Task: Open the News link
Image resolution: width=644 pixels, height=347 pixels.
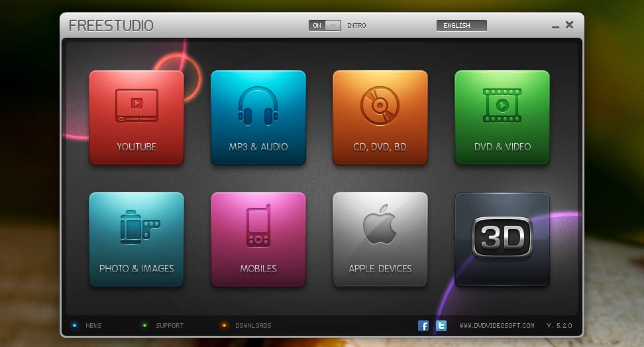Action: tap(93, 326)
